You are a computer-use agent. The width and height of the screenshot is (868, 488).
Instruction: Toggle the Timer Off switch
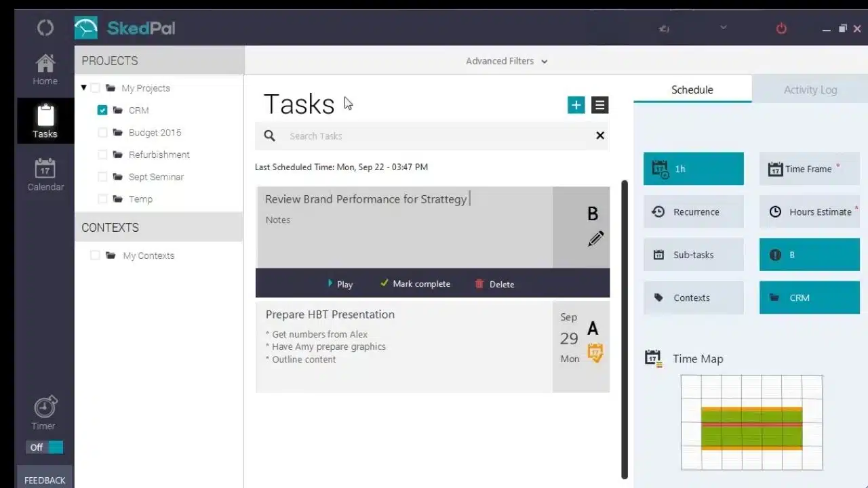45,447
